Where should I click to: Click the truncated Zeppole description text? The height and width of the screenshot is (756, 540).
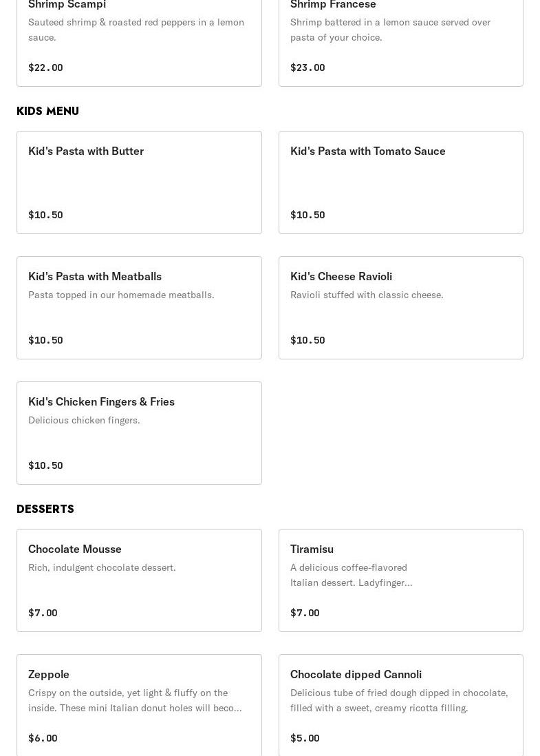point(135,700)
